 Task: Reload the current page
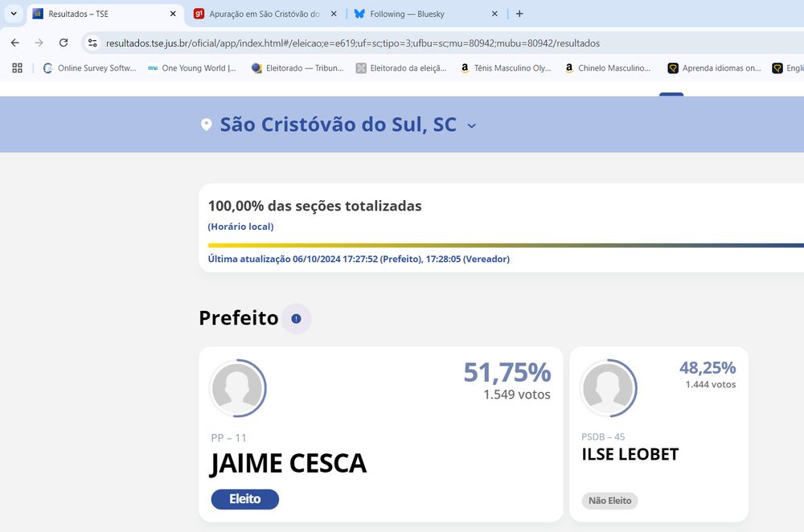(63, 43)
